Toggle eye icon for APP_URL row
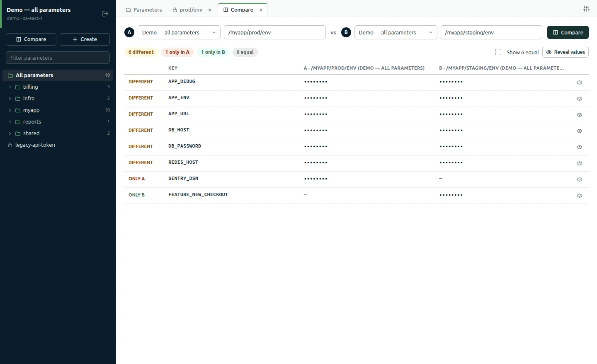Image resolution: width=597 pixels, height=364 pixels. (580, 115)
